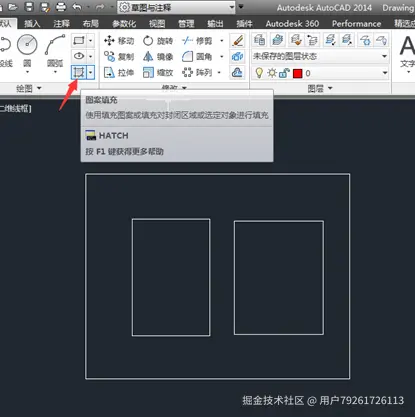Click the Offset icon in Modify panel

238,72
